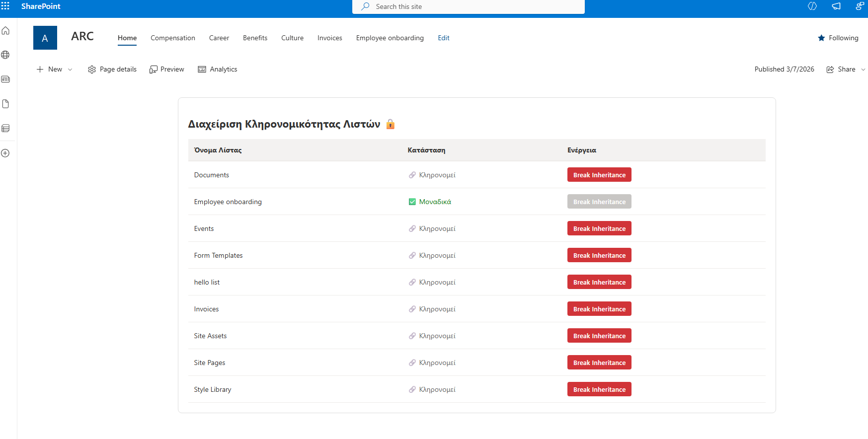Image resolution: width=868 pixels, height=439 pixels.
Task: Click the ARC site logo tile
Action: click(x=45, y=38)
